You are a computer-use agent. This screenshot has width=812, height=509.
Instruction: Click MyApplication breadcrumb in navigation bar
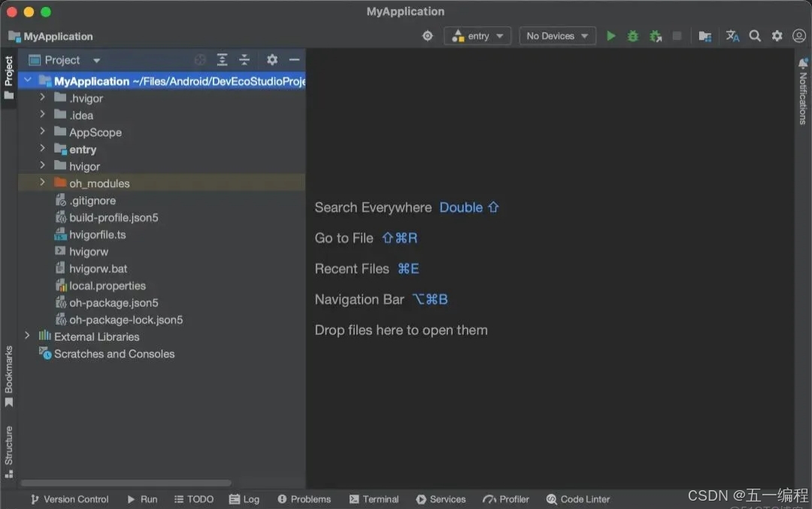(x=51, y=36)
